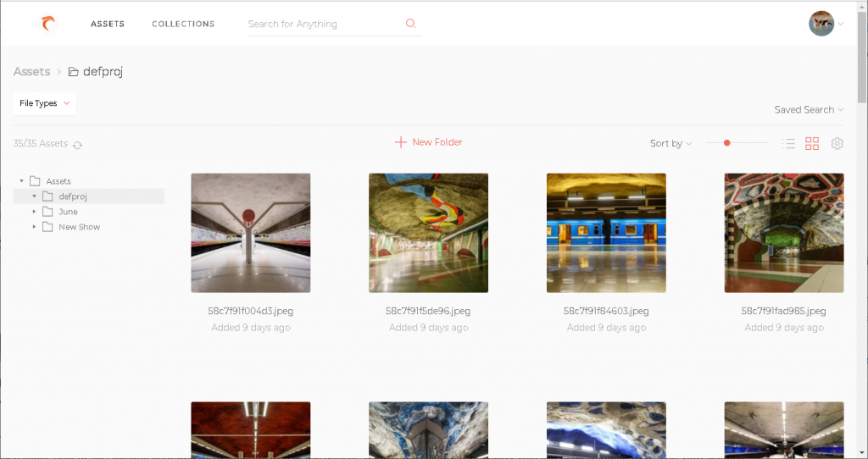Collapse the defproj tree node arrow
Image resolution: width=868 pixels, height=459 pixels.
click(34, 196)
